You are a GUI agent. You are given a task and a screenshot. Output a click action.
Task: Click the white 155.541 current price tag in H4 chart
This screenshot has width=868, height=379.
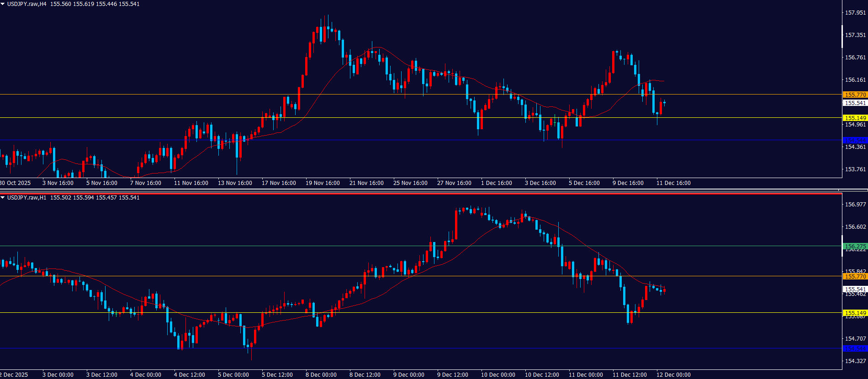(x=855, y=103)
